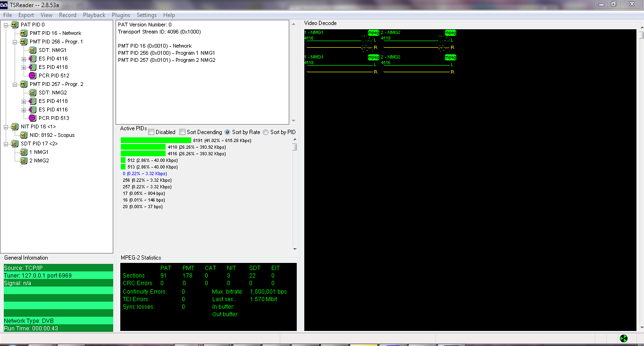Select the 256 (0.22%) PID row
The width and height of the screenshot is (644, 346).
point(147,180)
